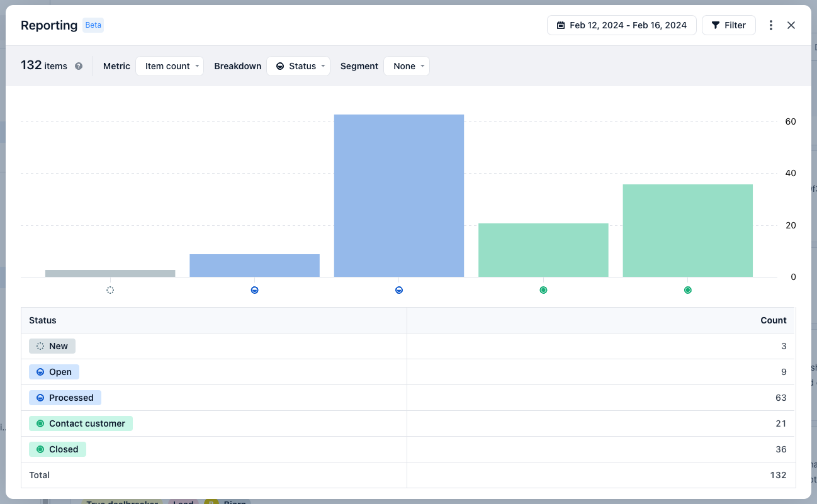Click the total count 132 in table
Image resolution: width=817 pixels, height=504 pixels.
pos(779,475)
